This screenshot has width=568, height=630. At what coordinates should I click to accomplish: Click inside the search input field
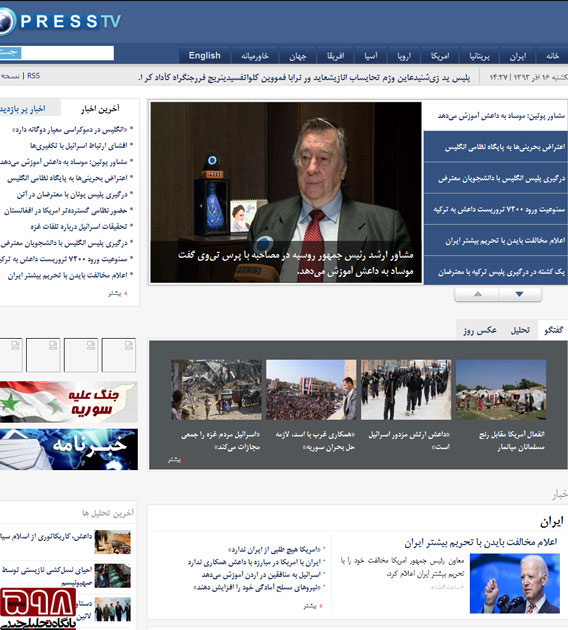pos(67,53)
